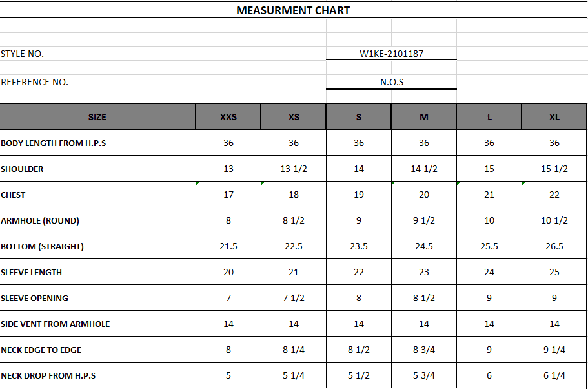Click the SLEEVE LENGTH value for size S

(359, 272)
